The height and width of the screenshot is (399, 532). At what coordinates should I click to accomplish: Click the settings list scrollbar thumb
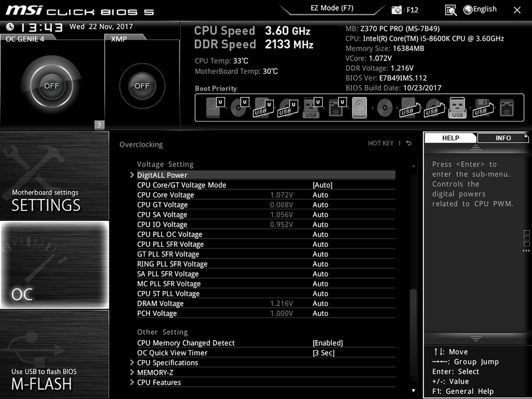pyautogui.click(x=413, y=332)
